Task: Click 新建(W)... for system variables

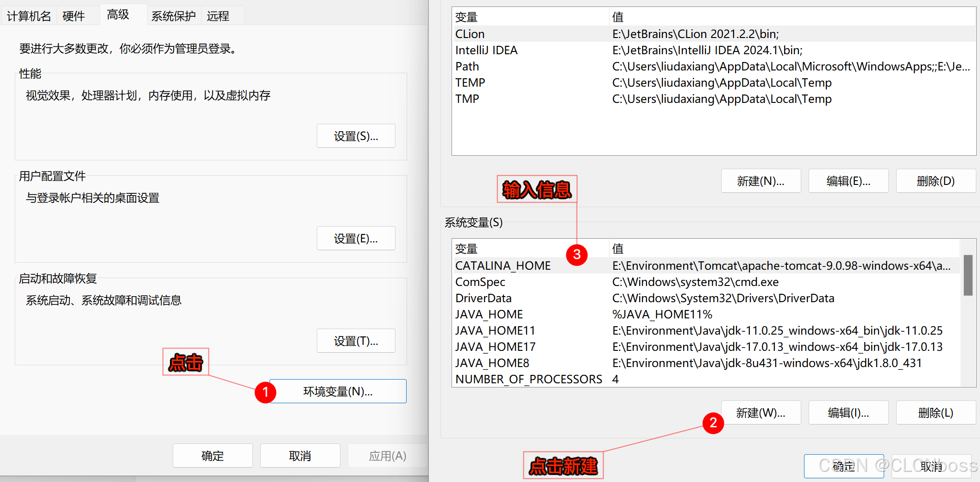Action: [761, 412]
